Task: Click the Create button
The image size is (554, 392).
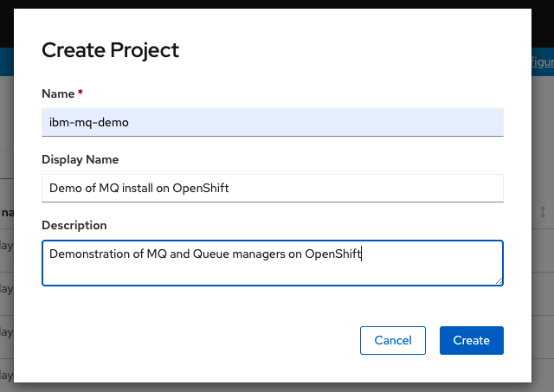Action: (471, 340)
